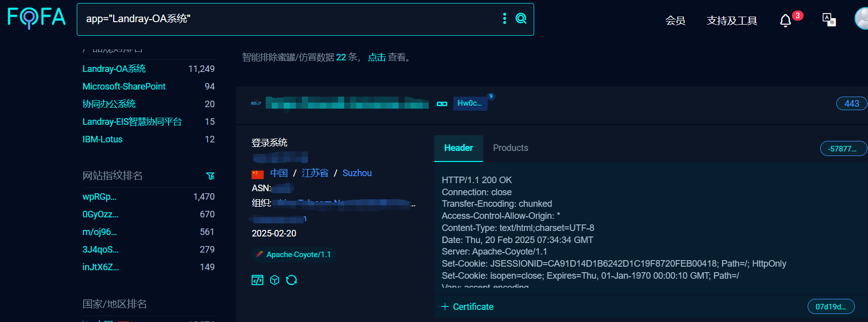Click the Server: Apache-Coyote/1.1 header line
The height and width of the screenshot is (322, 868).
click(495, 252)
